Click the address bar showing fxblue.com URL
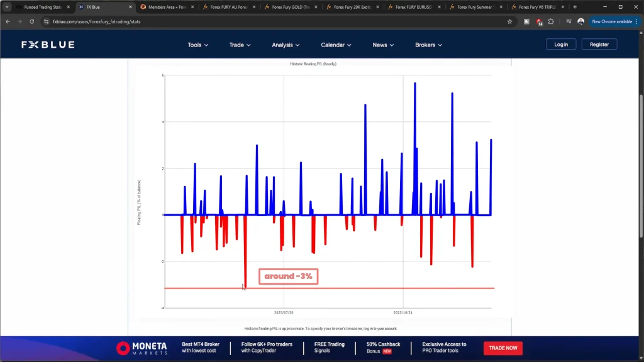 point(252,21)
